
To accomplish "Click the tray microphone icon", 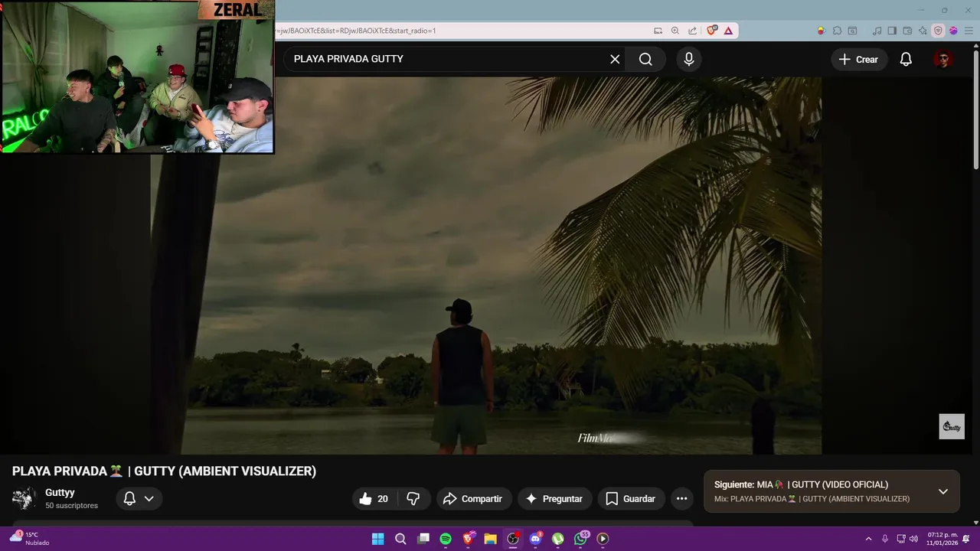I will click(x=885, y=539).
